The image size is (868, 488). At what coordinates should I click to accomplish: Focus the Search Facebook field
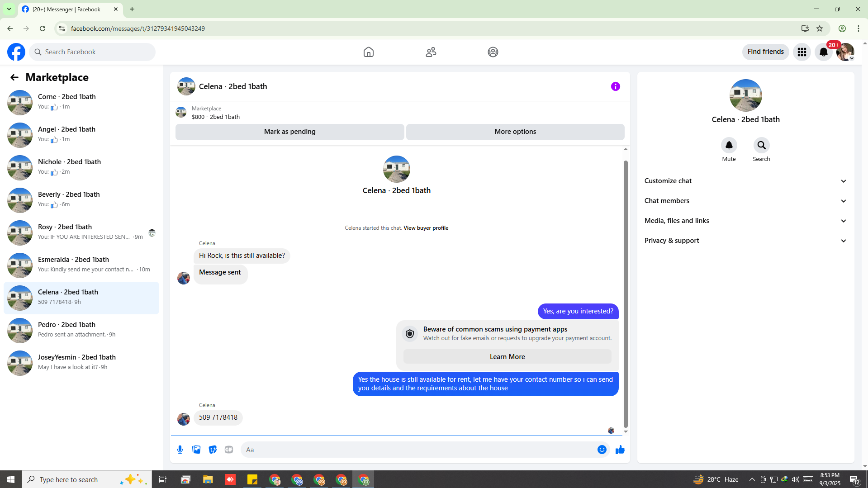pos(92,52)
